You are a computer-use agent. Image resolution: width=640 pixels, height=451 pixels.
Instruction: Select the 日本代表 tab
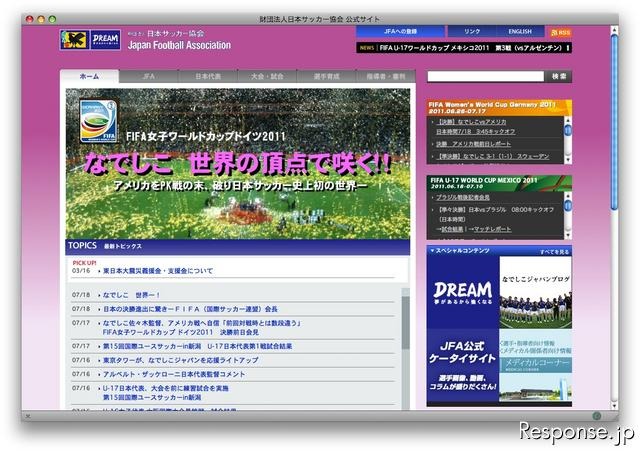(x=208, y=76)
